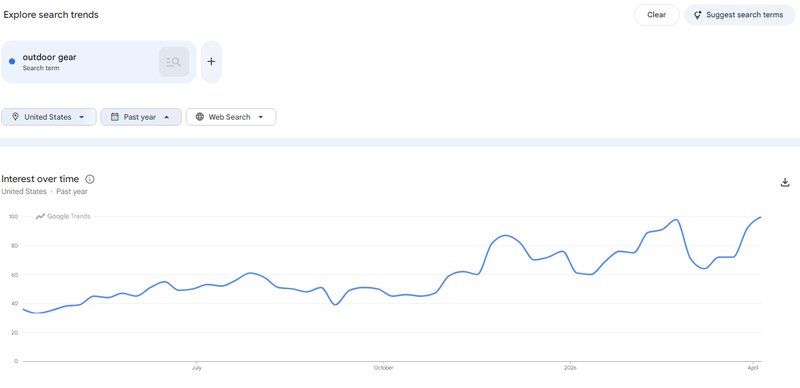Click the 'Search term' subtitle under outdoor gear
800x388 pixels.
coord(41,68)
